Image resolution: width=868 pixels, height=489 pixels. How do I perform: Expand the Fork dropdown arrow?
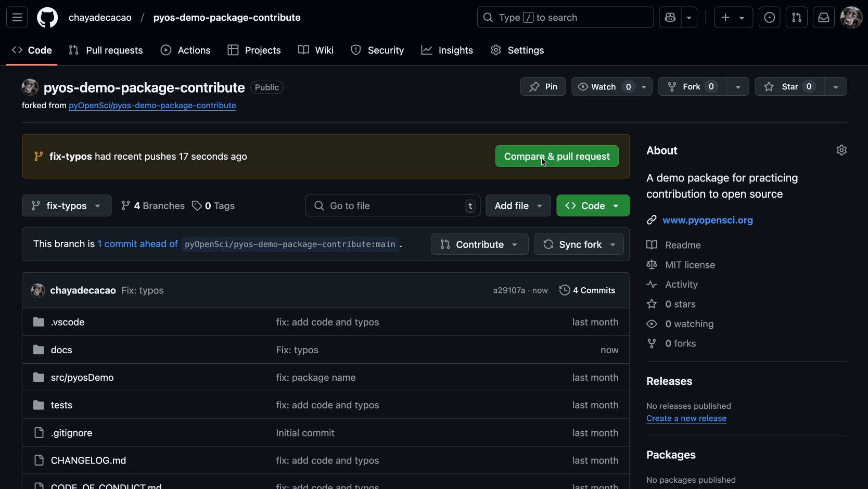(x=738, y=87)
